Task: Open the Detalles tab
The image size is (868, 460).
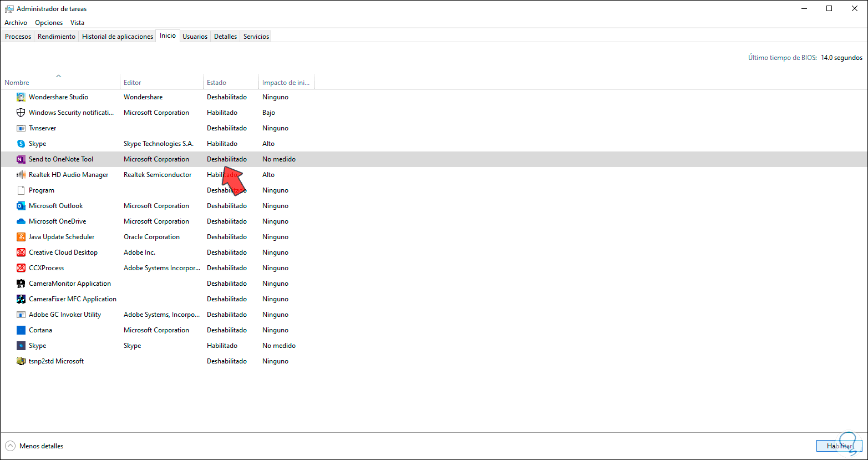Action: [x=226, y=37]
